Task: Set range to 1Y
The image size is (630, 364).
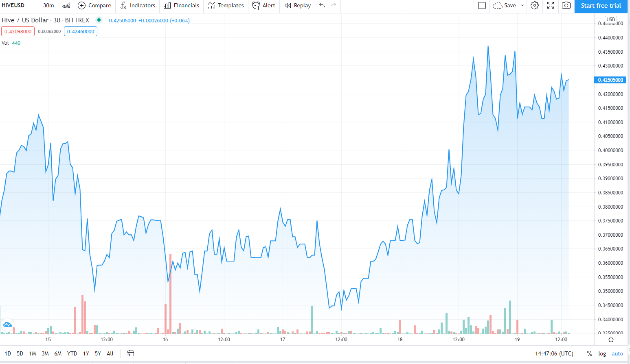Action: 86,354
